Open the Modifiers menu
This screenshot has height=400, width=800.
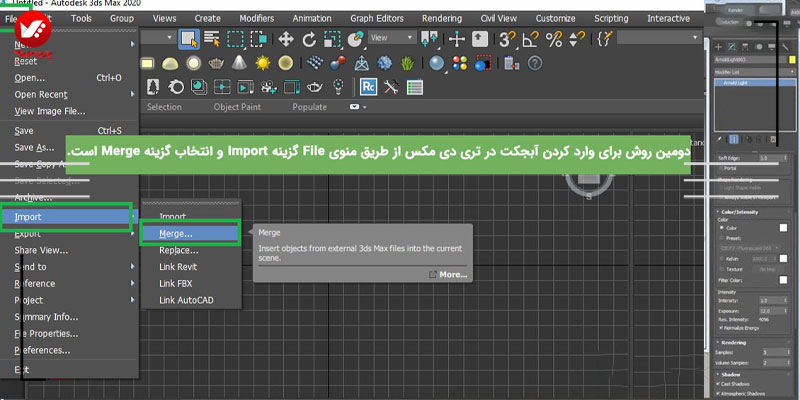(257, 18)
